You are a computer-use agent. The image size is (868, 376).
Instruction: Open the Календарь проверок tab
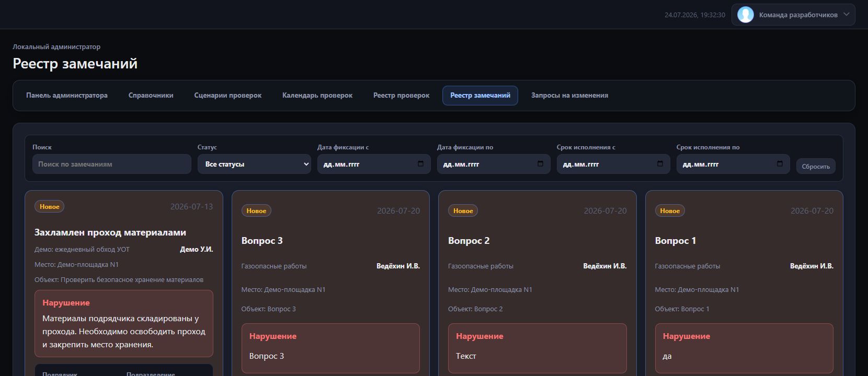tap(317, 96)
